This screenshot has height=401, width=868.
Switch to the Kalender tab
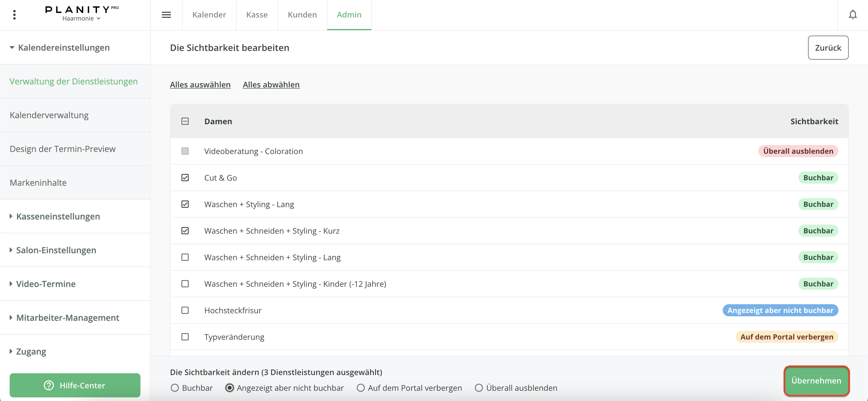(x=209, y=15)
